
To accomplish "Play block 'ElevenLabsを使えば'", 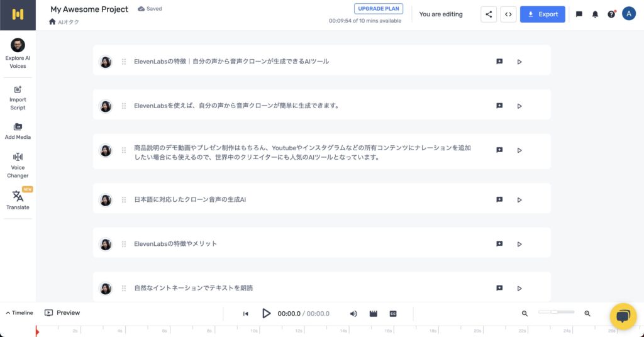I will 519,106.
